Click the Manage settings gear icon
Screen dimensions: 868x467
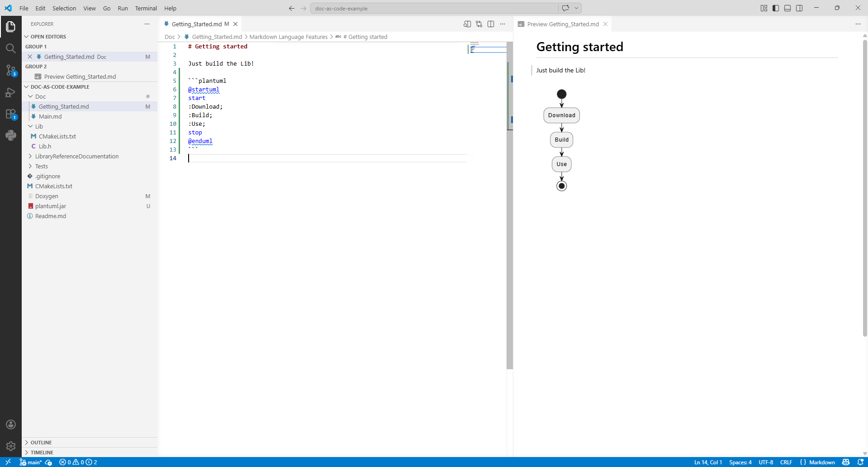point(11,446)
